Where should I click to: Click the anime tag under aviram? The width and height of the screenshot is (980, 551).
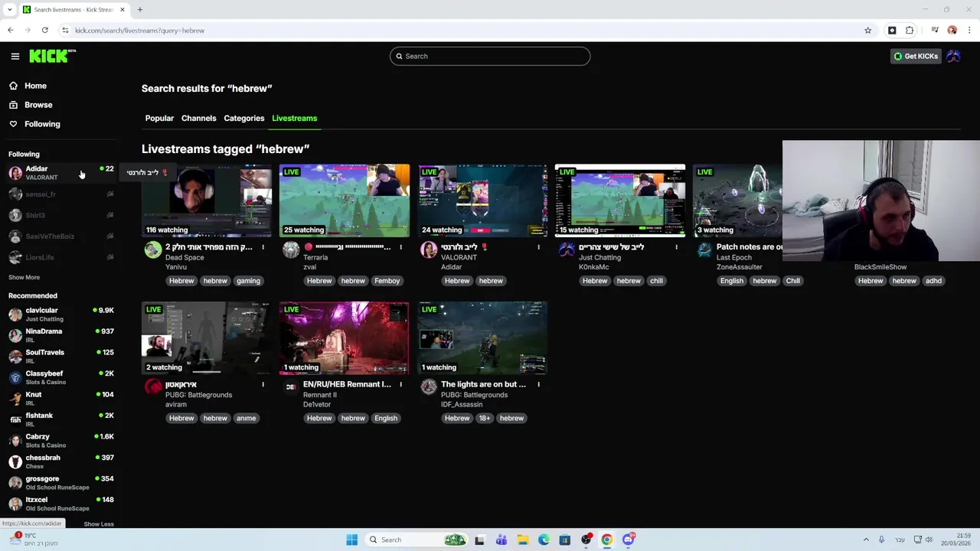pos(246,419)
